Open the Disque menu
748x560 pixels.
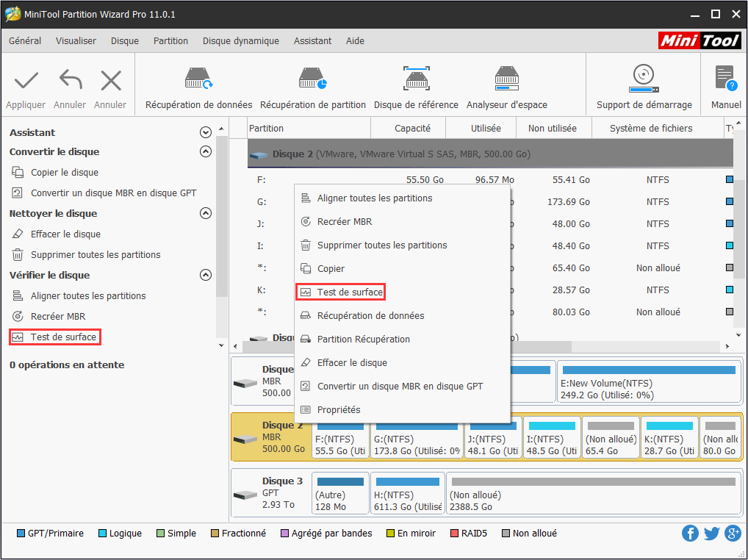click(x=125, y=41)
